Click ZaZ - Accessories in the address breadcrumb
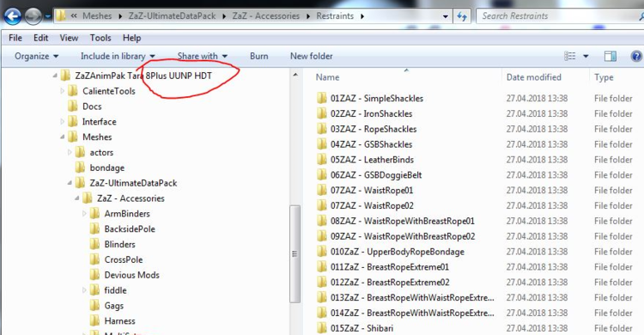The height and width of the screenshot is (335, 644). (x=265, y=16)
